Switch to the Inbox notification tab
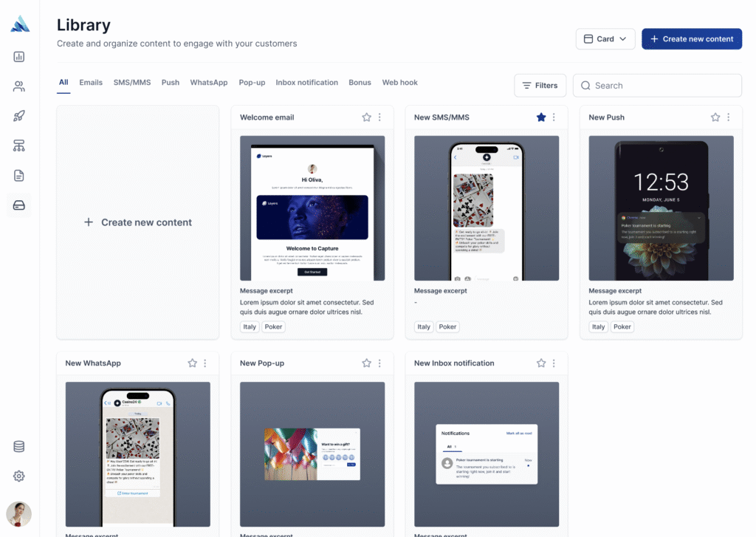This screenshot has width=756, height=537. 306,83
